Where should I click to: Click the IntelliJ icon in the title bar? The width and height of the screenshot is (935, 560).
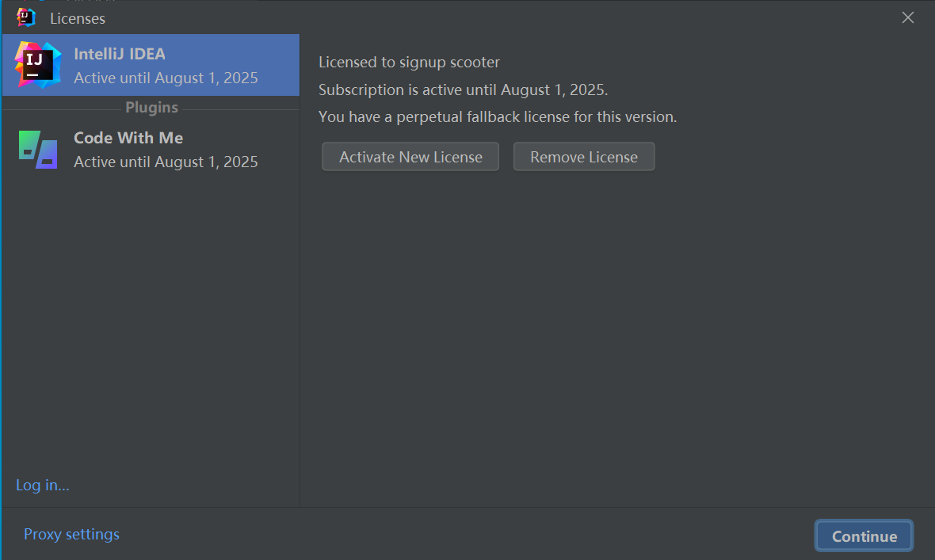pyautogui.click(x=27, y=17)
